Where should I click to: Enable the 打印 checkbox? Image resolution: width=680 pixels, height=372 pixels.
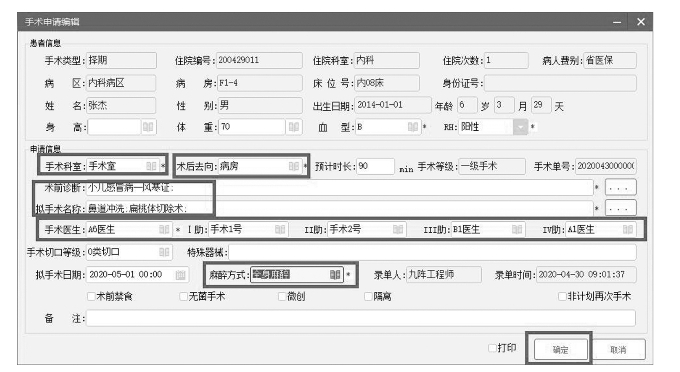tap(492, 348)
